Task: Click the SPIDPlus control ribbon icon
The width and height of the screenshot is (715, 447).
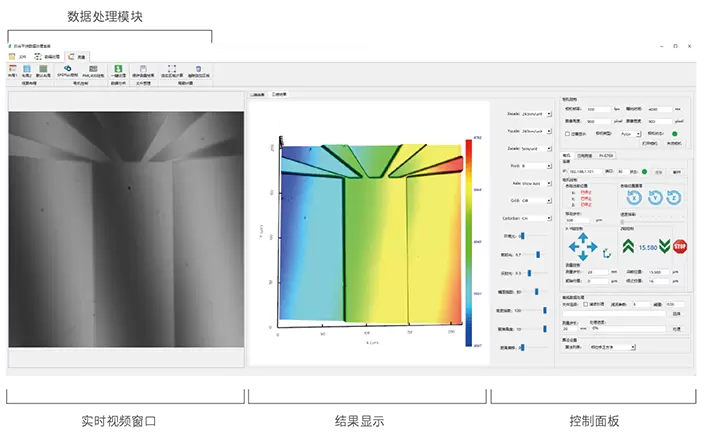Action: 67,70
